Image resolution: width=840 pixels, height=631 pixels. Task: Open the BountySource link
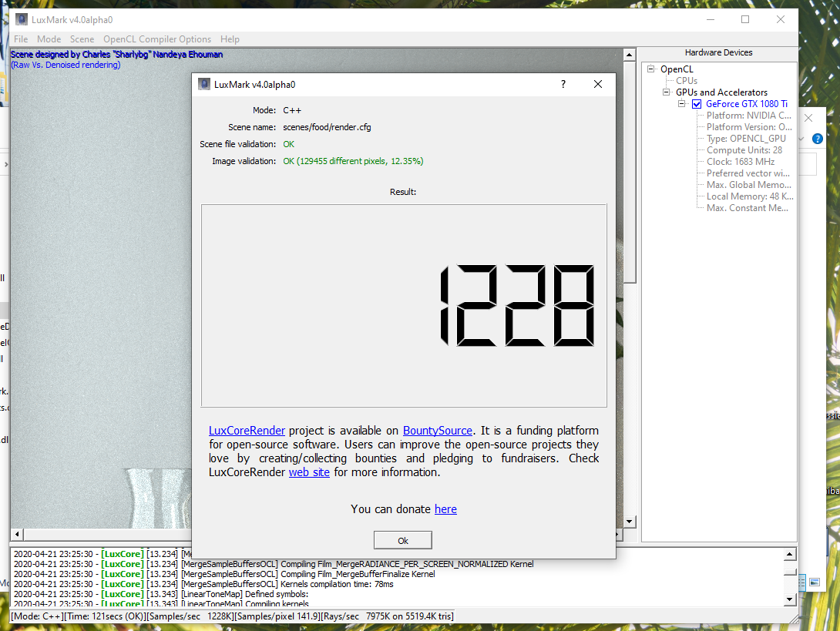pyautogui.click(x=438, y=431)
